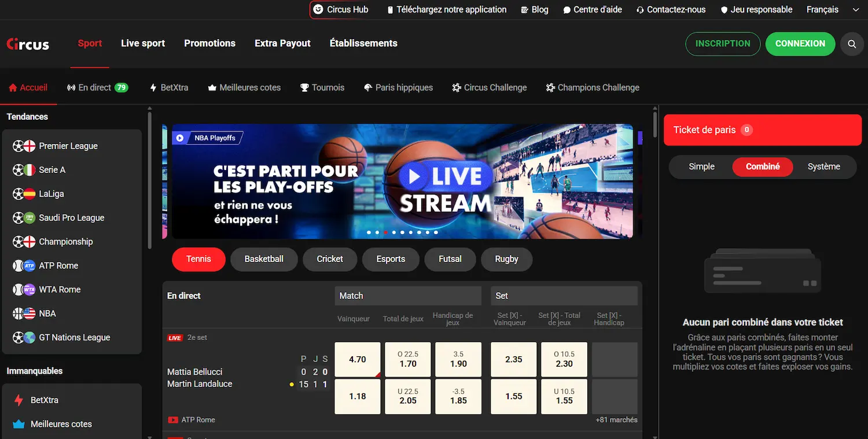Open the Sport main tab
This screenshot has height=439, width=868.
pos(90,43)
